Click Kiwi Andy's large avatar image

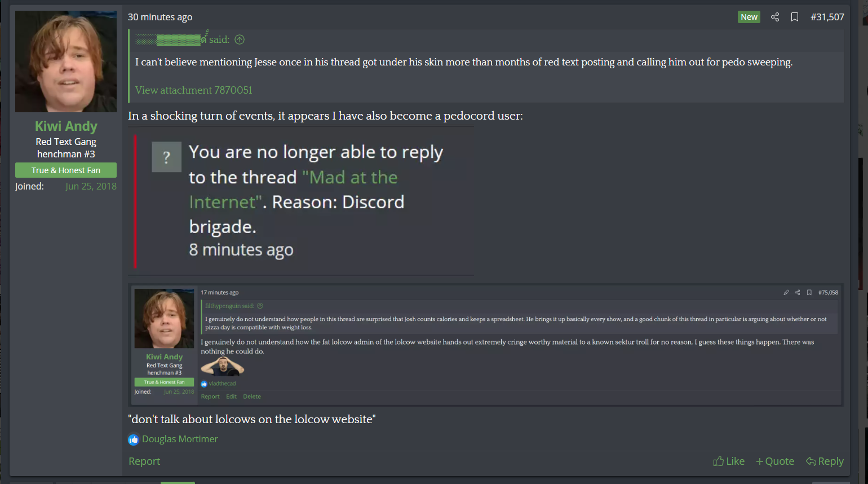66,61
